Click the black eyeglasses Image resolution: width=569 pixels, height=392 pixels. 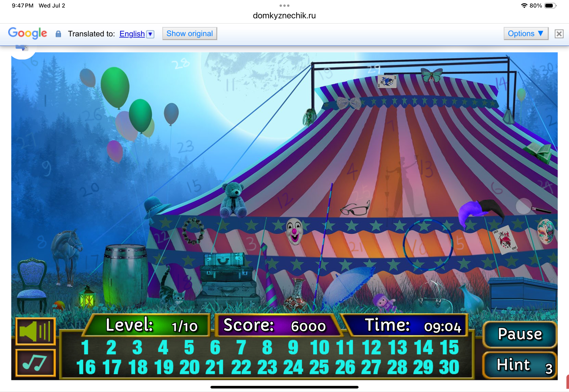[355, 208]
